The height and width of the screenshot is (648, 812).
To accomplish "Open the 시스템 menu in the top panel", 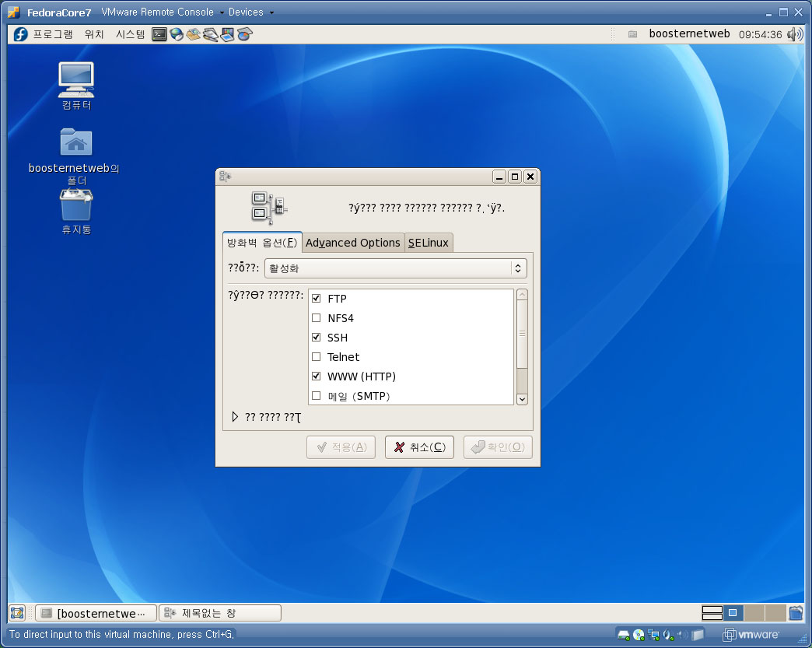I will pos(129,34).
